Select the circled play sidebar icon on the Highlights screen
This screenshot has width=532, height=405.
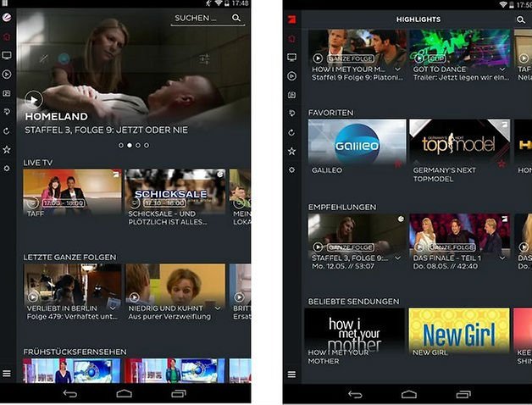(291, 76)
